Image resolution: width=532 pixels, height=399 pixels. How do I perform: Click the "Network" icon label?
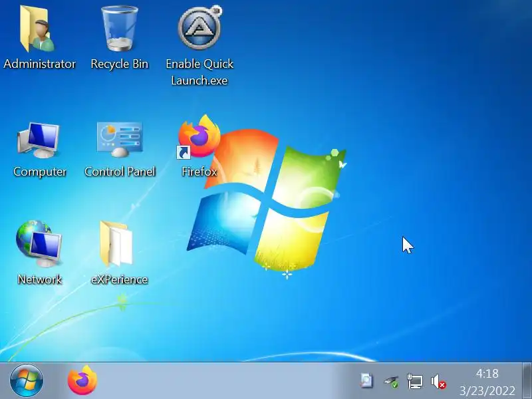[40, 279]
